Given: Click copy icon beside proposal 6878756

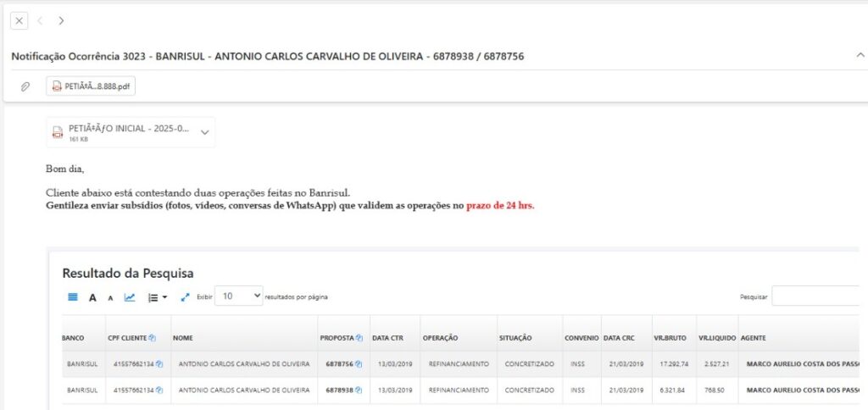Looking at the screenshot, I should [359, 364].
